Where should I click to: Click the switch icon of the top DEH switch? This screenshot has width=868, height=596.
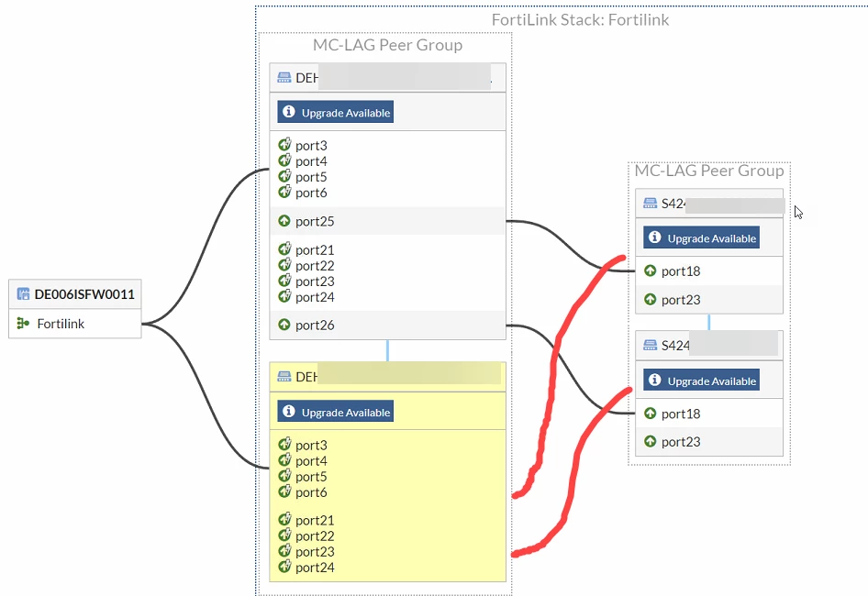coord(284,77)
